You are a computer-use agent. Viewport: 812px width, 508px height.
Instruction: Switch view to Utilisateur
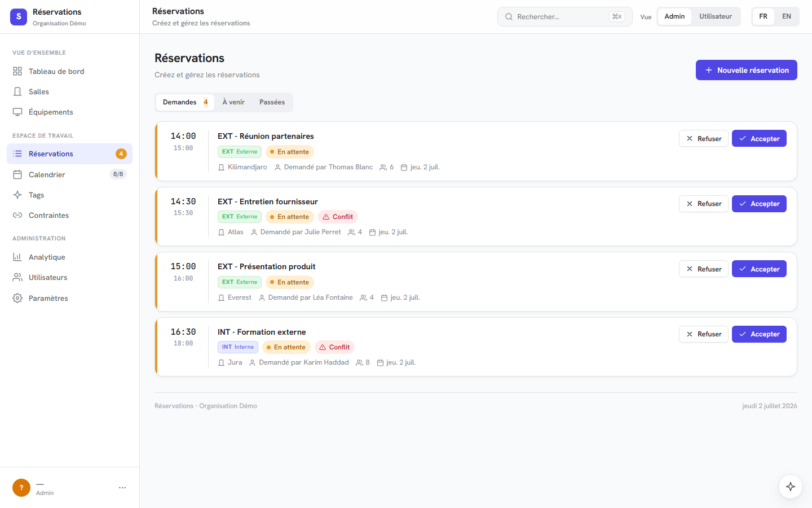click(x=716, y=16)
